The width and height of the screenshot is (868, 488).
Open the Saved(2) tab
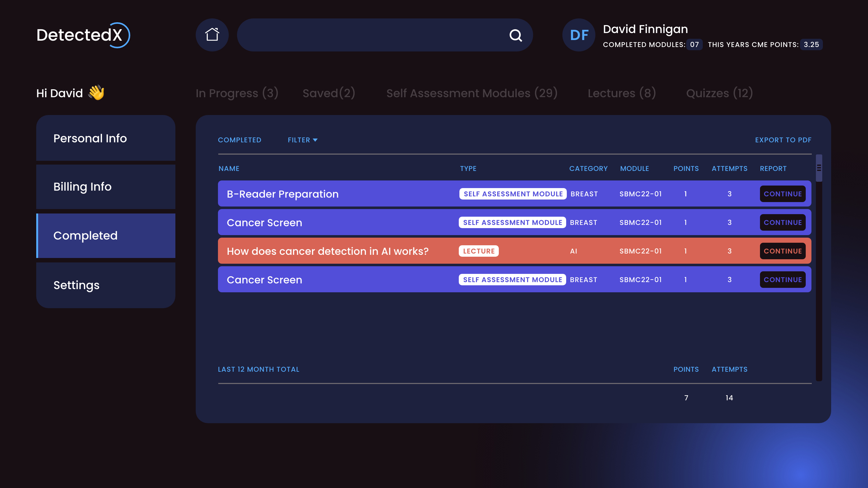click(x=329, y=93)
